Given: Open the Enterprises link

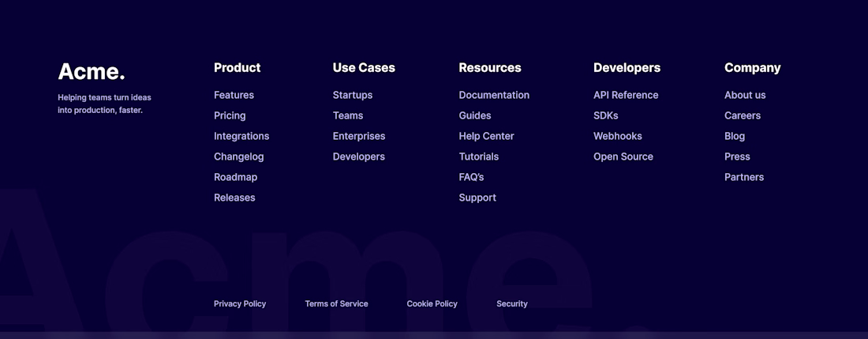Looking at the screenshot, I should [x=359, y=136].
